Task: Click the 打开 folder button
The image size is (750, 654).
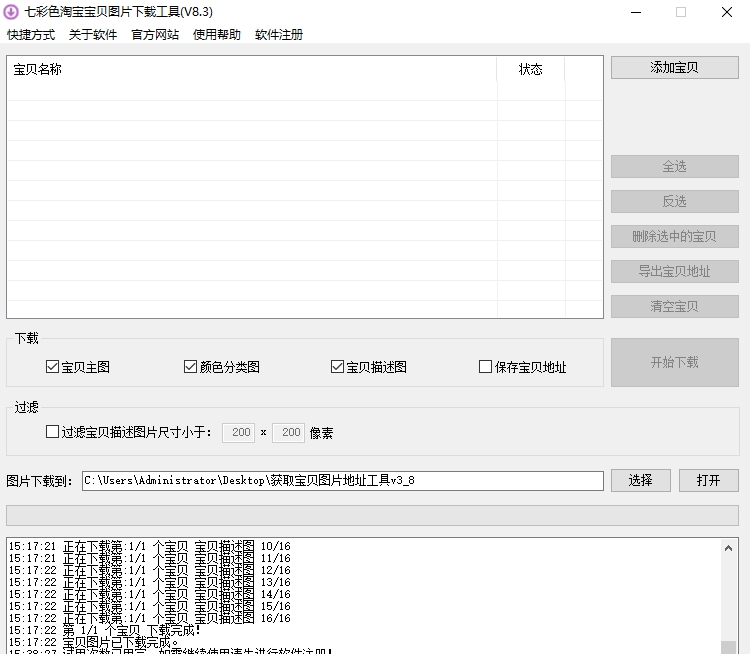Action: pyautogui.click(x=708, y=480)
